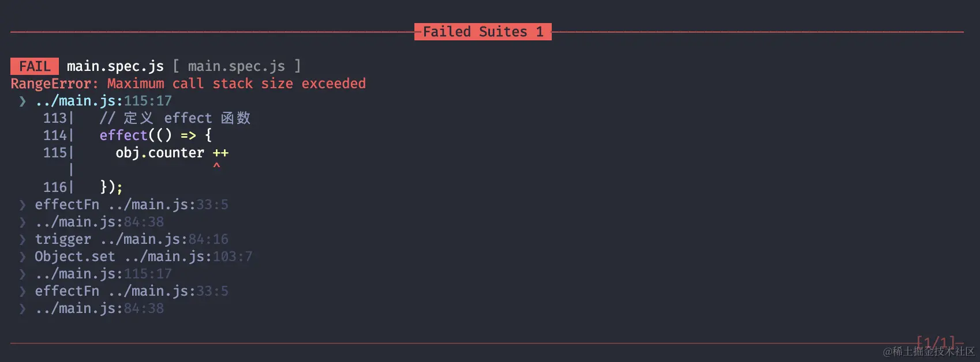Image resolution: width=980 pixels, height=362 pixels.
Task: Click the [1/1] counter at bottom right
Action: [x=936, y=342]
